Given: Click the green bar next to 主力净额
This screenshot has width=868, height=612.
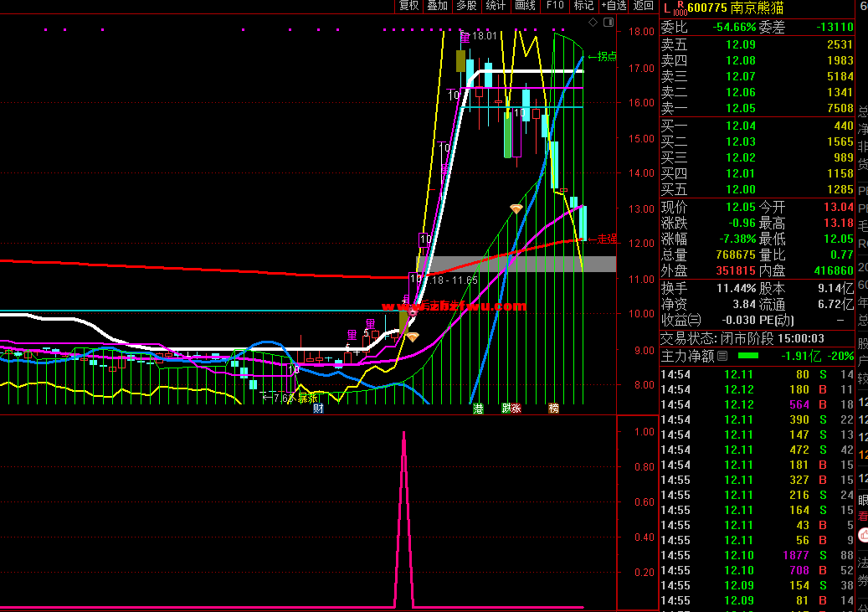Looking at the screenshot, I should tap(747, 356).
